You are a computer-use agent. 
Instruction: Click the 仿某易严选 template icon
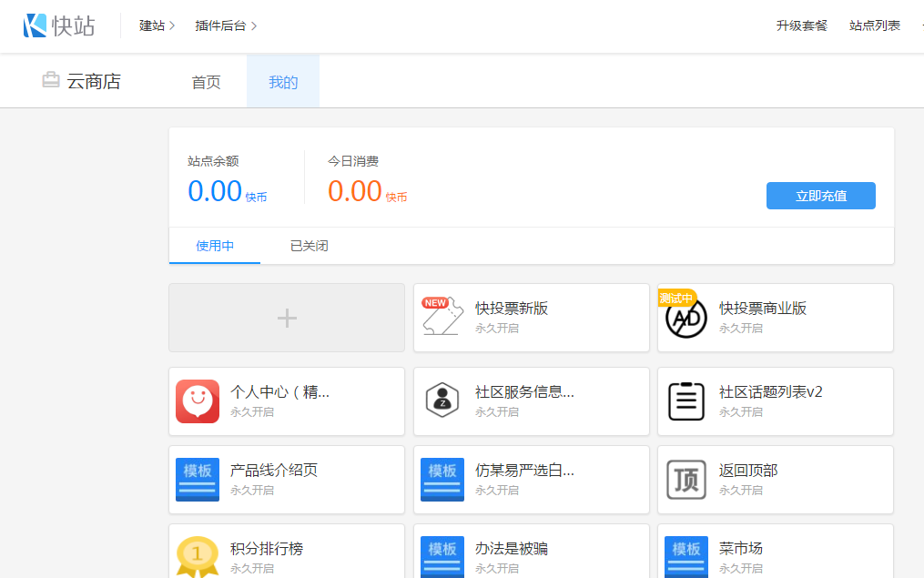click(442, 480)
